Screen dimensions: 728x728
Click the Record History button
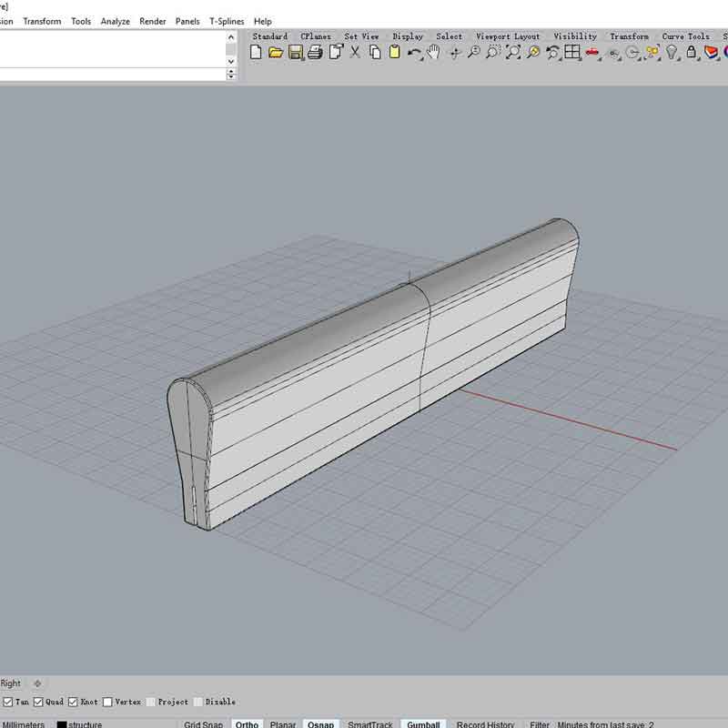pos(485,724)
